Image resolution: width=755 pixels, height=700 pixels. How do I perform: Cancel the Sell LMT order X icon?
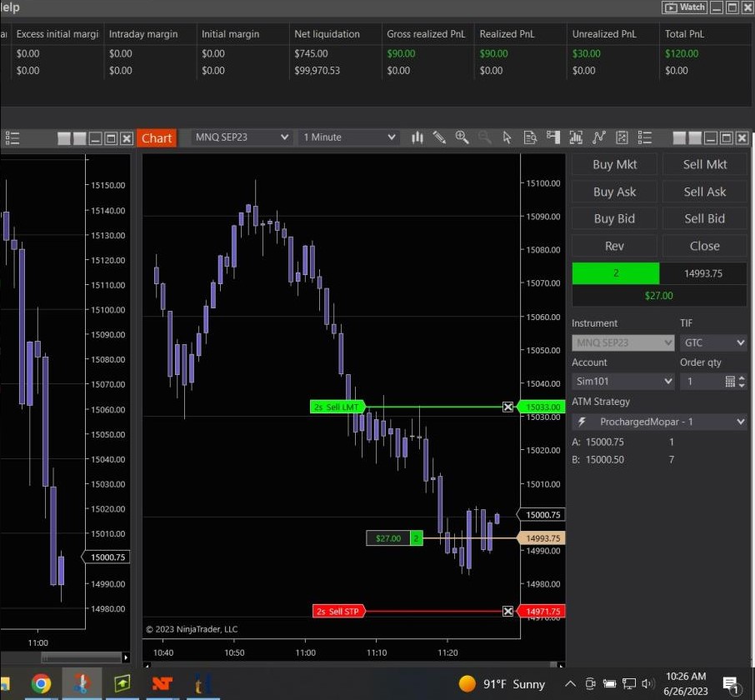point(508,407)
